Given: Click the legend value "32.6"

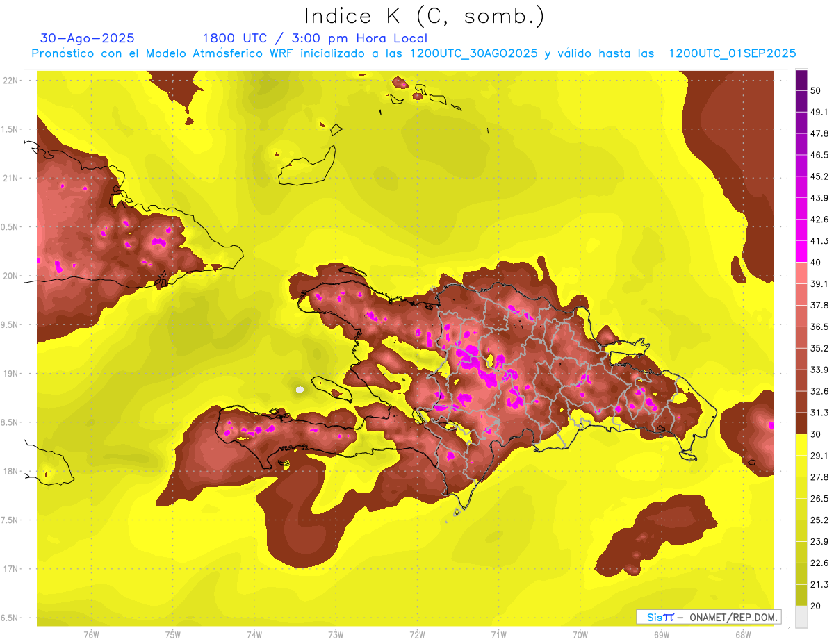Looking at the screenshot, I should tap(819, 391).
